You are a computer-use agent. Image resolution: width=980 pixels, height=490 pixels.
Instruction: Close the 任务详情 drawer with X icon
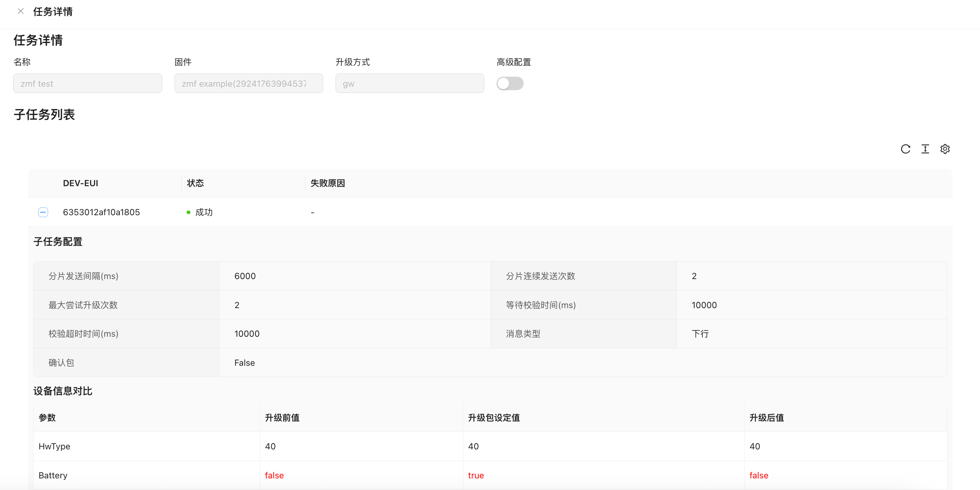point(21,12)
